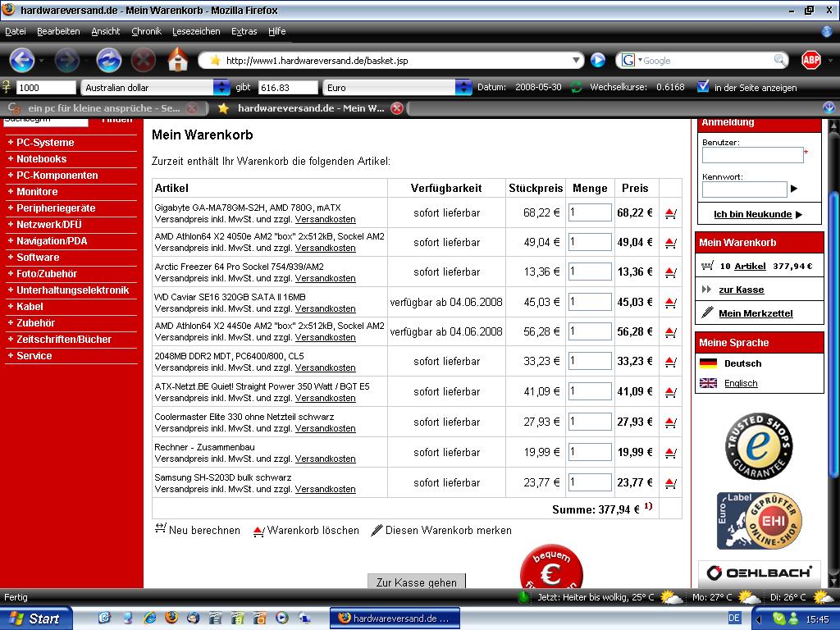Remove AMD Athlon64 X2 4450e from basket

click(x=670, y=332)
